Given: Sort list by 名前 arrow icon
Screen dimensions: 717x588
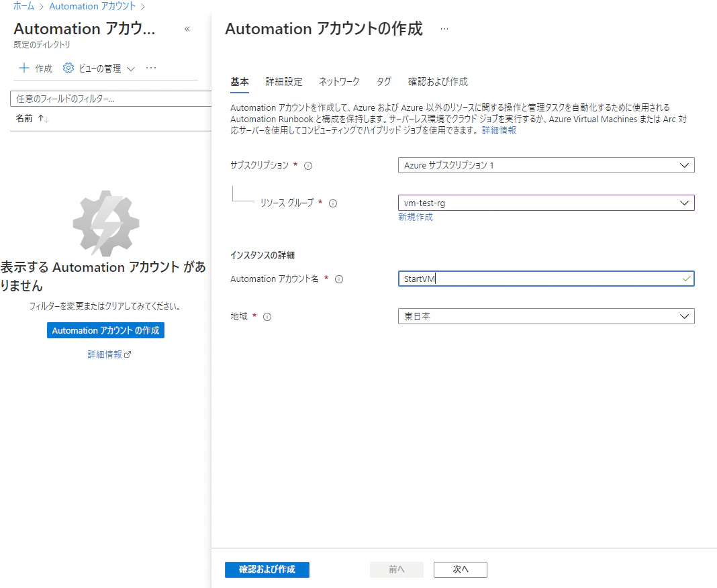Looking at the screenshot, I should pos(44,118).
